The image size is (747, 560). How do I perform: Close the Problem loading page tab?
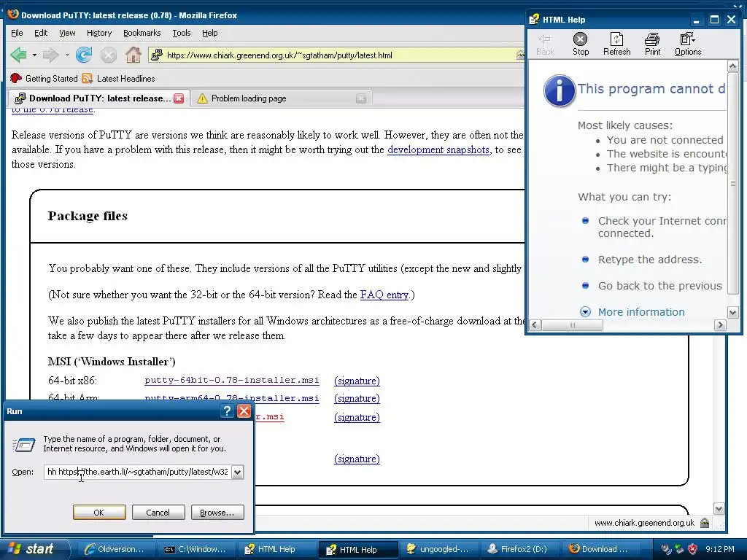pos(361,98)
